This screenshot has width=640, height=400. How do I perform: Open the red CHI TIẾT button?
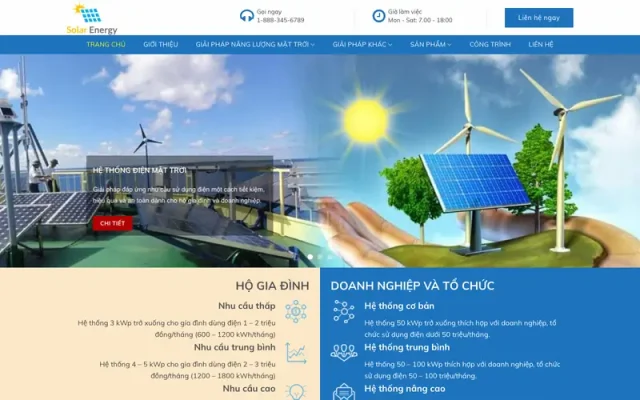tap(112, 223)
